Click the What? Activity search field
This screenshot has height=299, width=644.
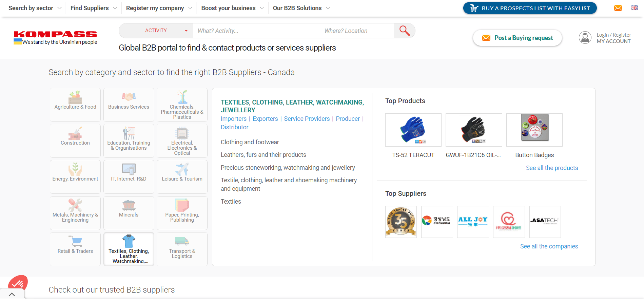click(x=256, y=31)
